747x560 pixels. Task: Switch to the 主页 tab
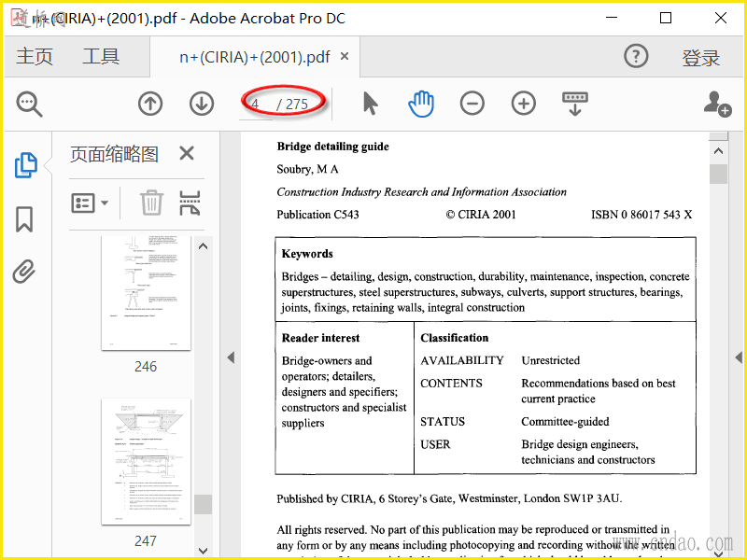coord(35,56)
